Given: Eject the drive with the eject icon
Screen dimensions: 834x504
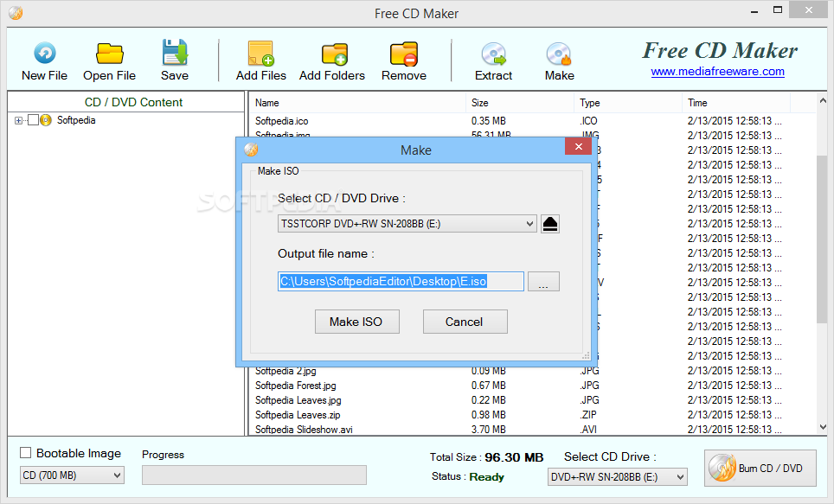Looking at the screenshot, I should 550,224.
